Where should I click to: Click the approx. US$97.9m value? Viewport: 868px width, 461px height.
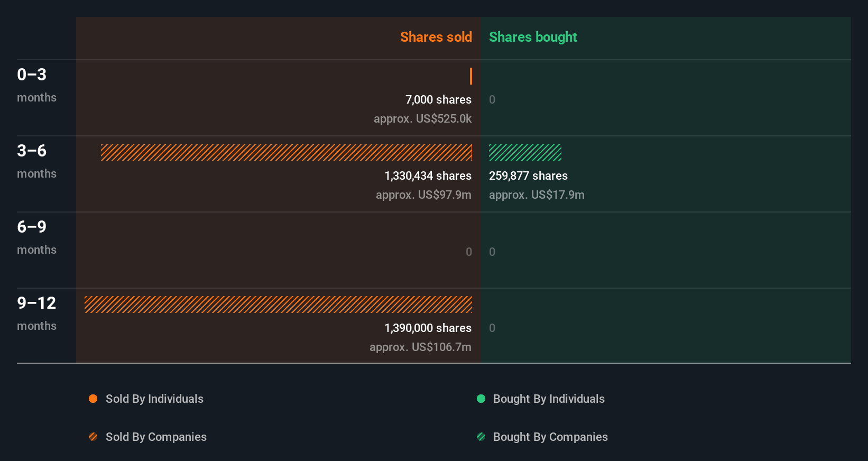pos(423,195)
